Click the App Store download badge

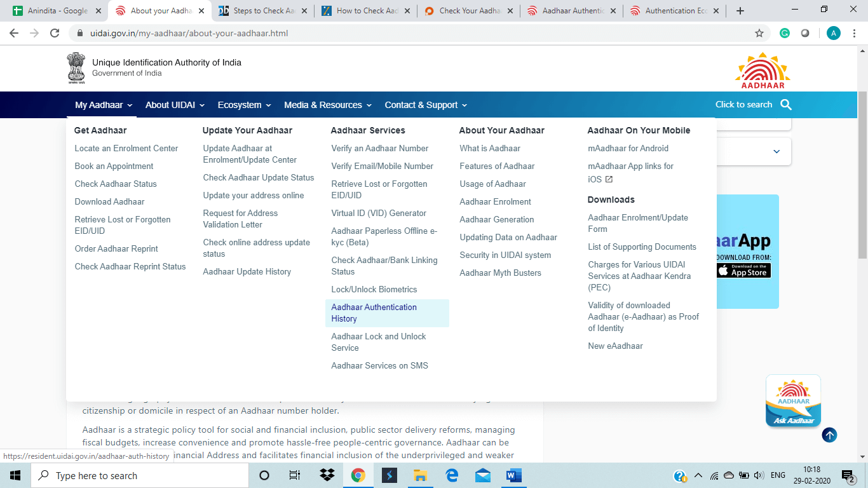[x=743, y=271]
